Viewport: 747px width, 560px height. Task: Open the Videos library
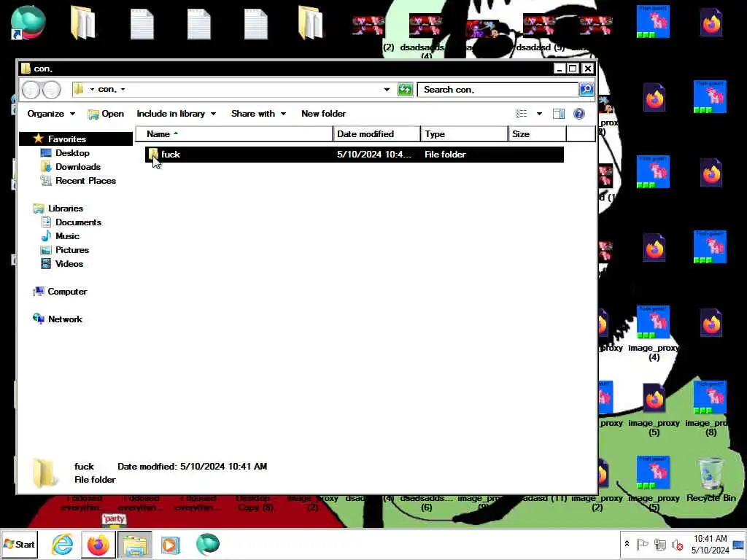(x=69, y=264)
